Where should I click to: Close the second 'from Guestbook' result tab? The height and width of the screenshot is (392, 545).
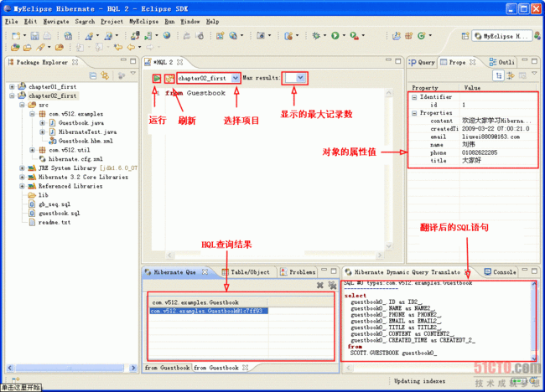246,368
